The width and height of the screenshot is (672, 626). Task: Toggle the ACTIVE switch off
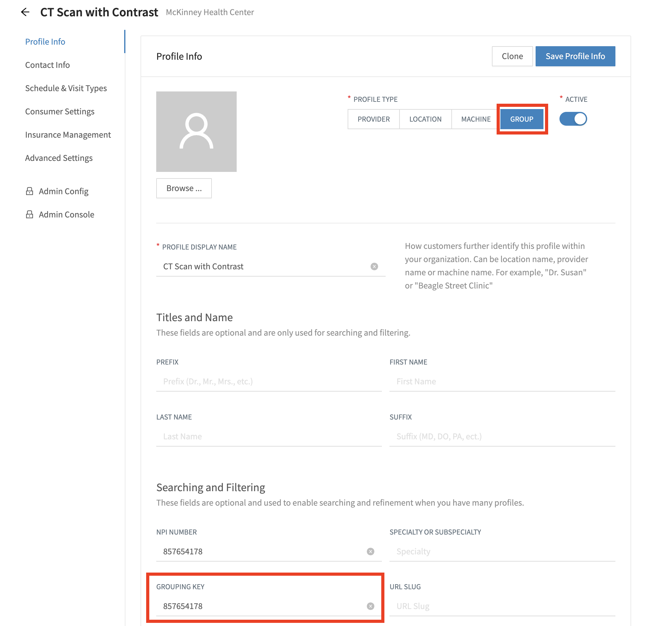pos(573,119)
